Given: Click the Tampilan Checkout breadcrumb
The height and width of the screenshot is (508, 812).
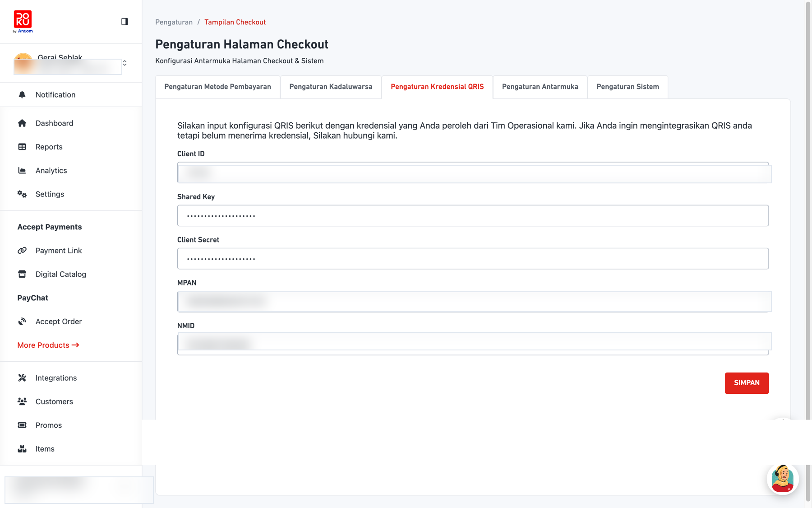Looking at the screenshot, I should [235, 22].
